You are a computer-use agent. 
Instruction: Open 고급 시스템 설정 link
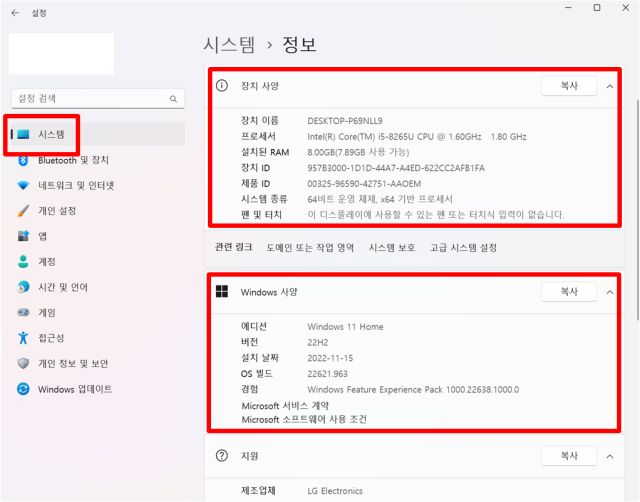(x=463, y=248)
